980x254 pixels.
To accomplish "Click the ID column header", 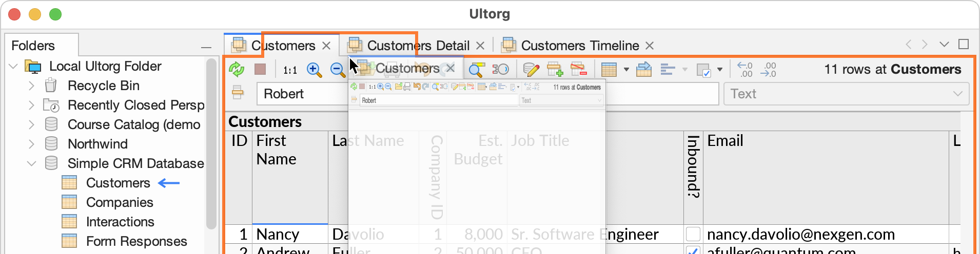I will (x=239, y=178).
